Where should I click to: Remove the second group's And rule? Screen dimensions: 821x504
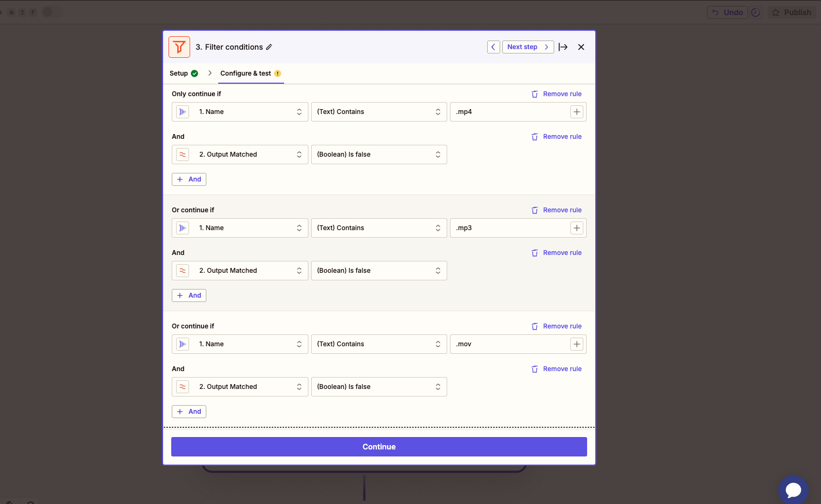point(556,253)
